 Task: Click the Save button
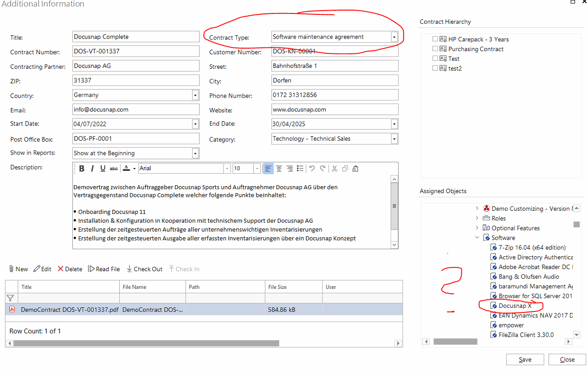point(525,360)
